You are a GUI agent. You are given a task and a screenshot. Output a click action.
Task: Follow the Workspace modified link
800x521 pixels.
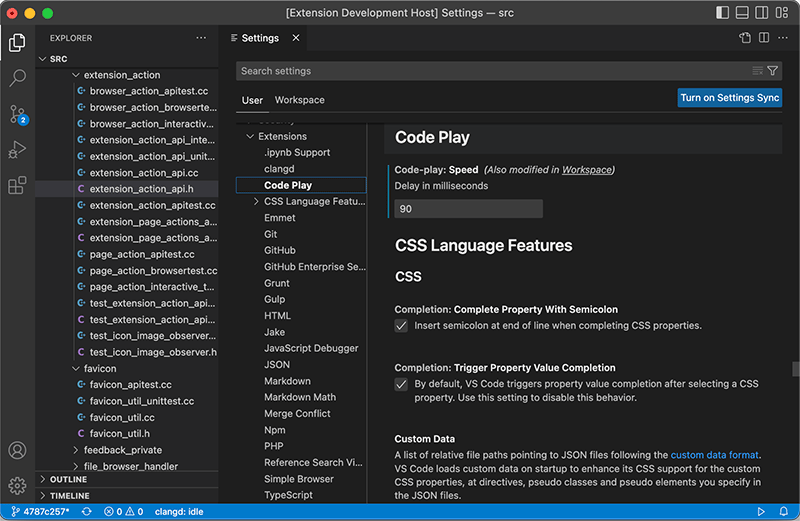point(587,170)
